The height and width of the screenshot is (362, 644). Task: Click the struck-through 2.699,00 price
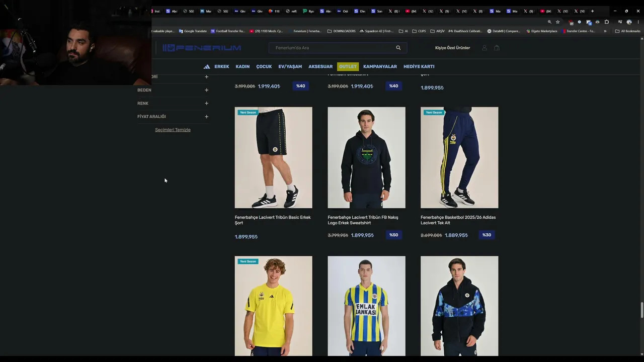[431, 235]
